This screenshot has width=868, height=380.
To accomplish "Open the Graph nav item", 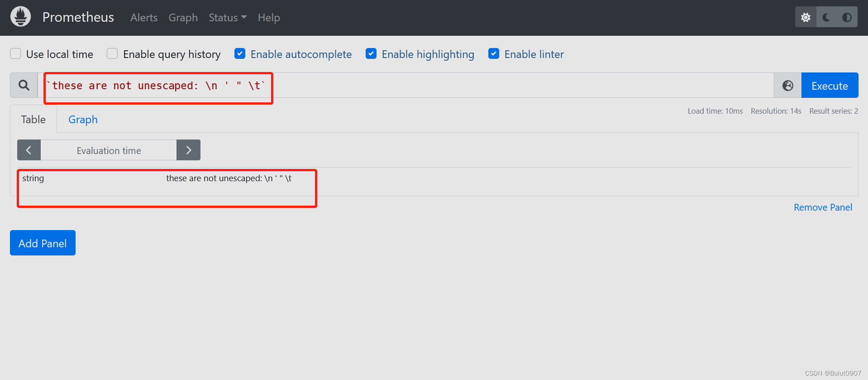I will [183, 18].
